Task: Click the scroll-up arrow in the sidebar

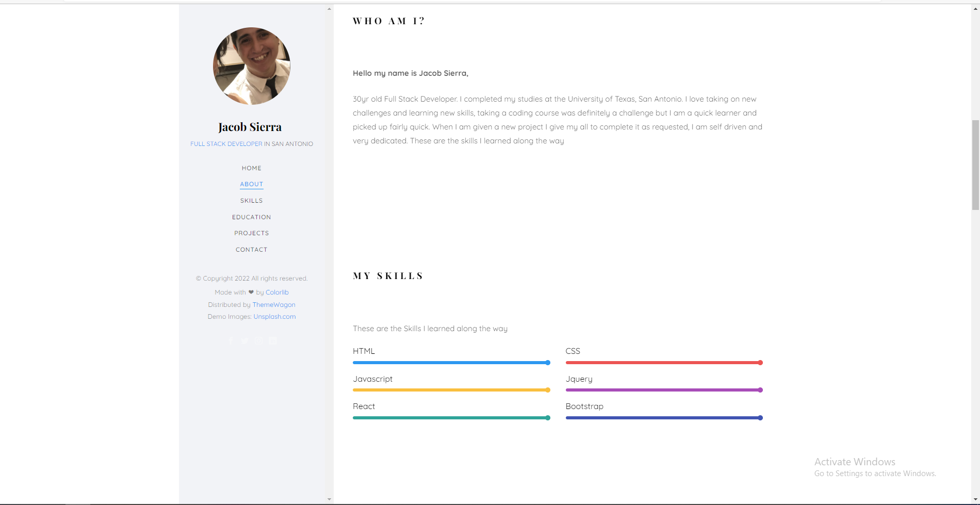Action: pos(329,8)
